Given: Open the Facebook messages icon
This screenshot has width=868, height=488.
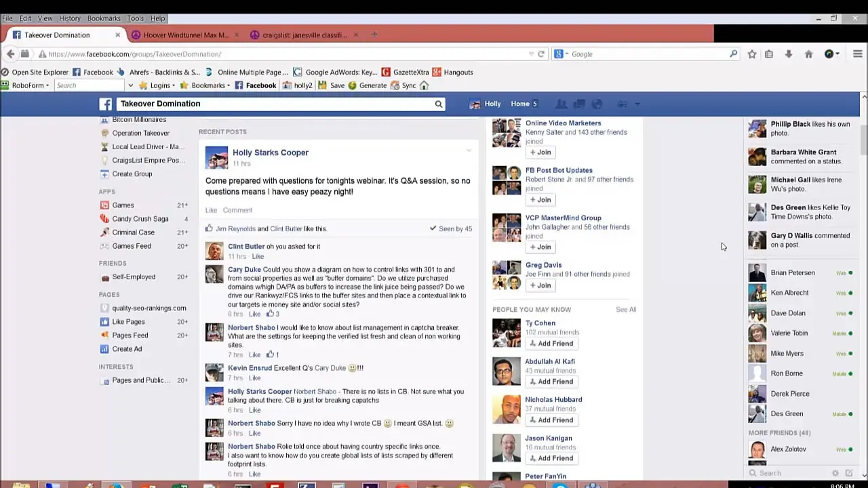Looking at the screenshot, I should point(579,104).
